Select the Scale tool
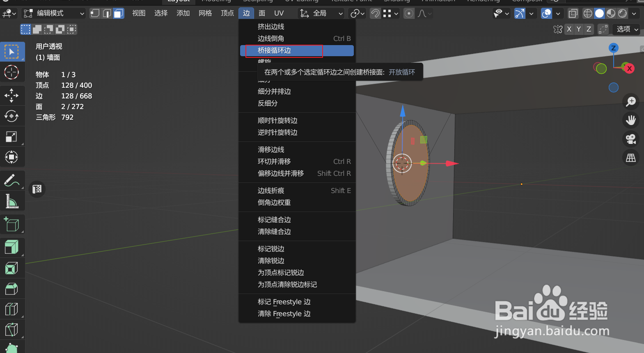Image resolution: width=644 pixels, height=353 pixels. tap(11, 137)
